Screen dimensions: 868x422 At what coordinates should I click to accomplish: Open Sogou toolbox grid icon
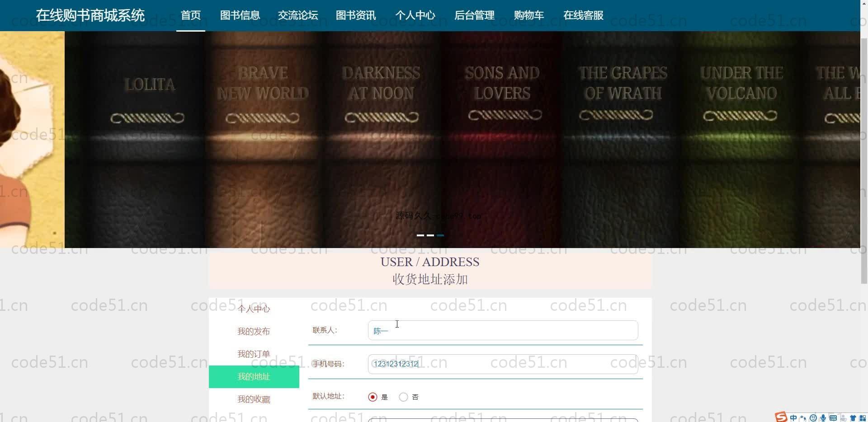point(863,418)
